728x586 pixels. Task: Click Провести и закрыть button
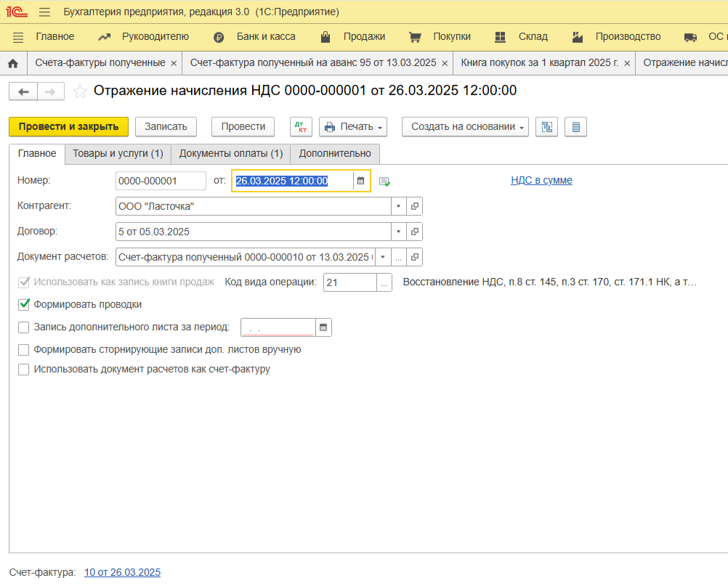[68, 126]
